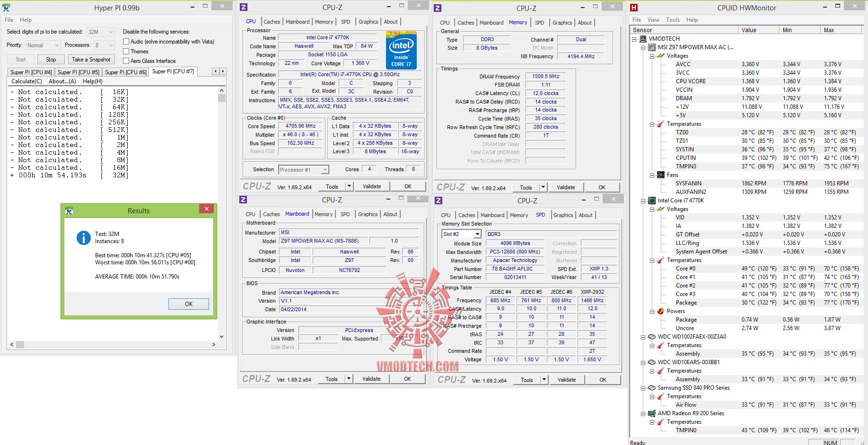Switch to the Super PI [CPU #6] tab

point(126,72)
